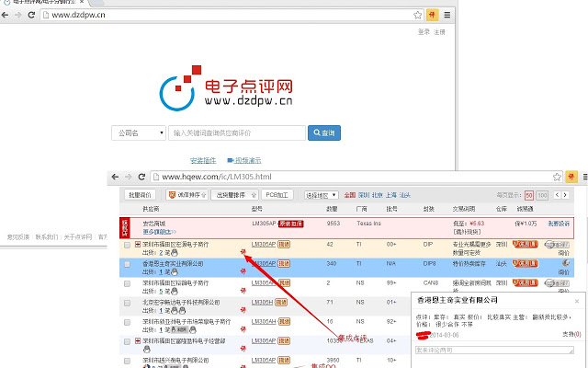Click the red 评 icon in 香港恩主奇 row
This screenshot has width=588, height=368.
pyautogui.click(x=243, y=271)
